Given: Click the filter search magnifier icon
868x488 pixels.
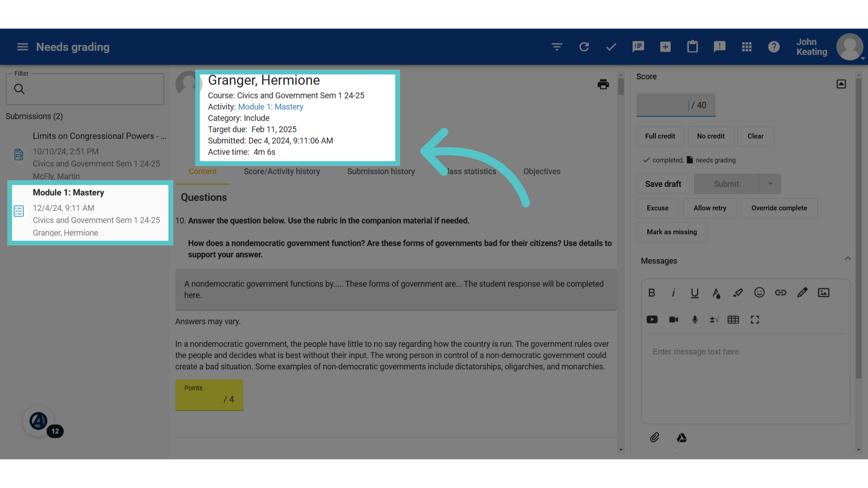Looking at the screenshot, I should [19, 89].
